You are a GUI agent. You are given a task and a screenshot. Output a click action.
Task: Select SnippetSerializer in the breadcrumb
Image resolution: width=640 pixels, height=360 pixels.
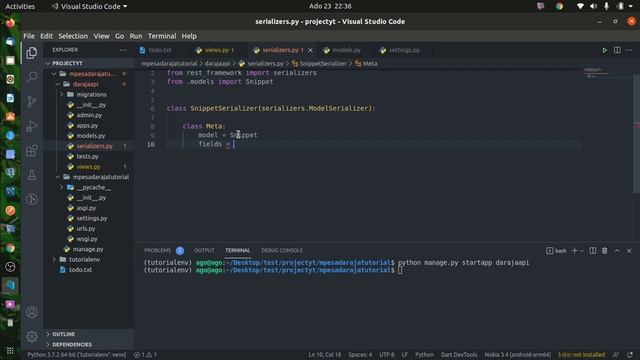pyautogui.click(x=323, y=63)
